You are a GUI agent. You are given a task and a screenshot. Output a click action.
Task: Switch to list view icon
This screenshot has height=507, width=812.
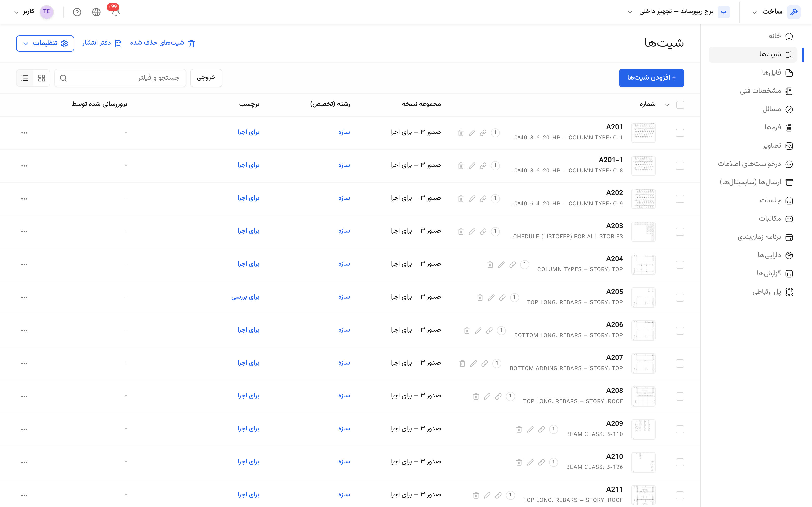[25, 78]
